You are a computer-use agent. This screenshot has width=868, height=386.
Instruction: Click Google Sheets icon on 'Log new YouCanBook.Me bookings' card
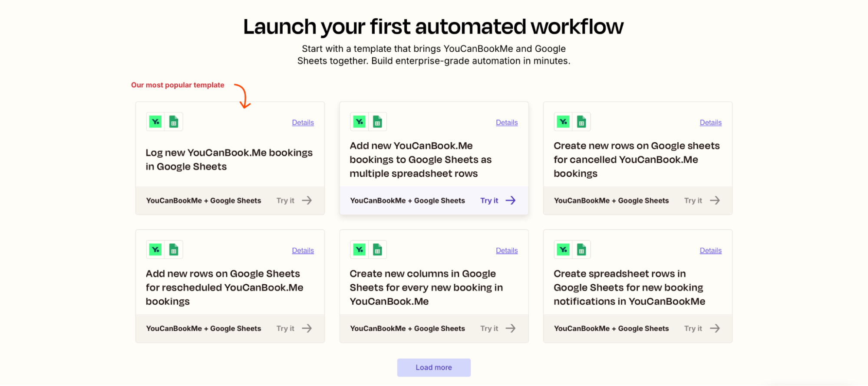click(174, 122)
